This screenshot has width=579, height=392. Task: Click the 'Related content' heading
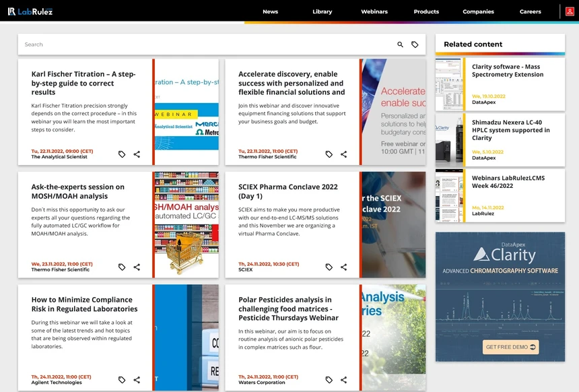click(x=473, y=44)
